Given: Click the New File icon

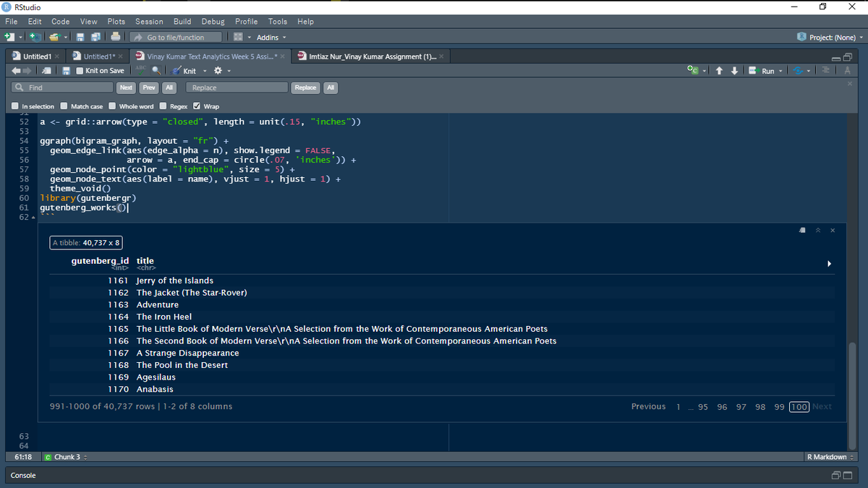Looking at the screenshot, I should point(9,37).
